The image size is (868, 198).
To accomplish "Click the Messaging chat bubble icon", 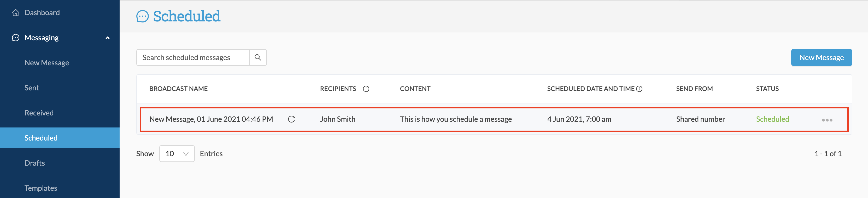I will pyautogui.click(x=15, y=38).
